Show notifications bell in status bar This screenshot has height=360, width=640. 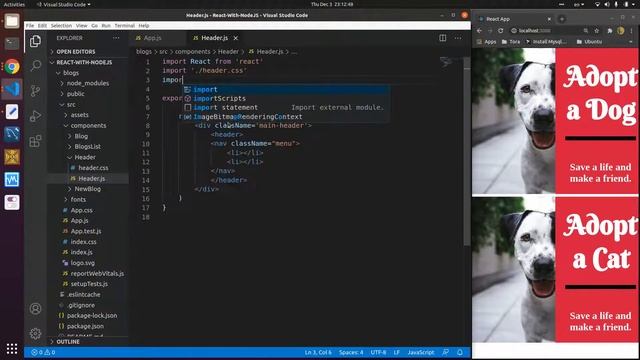(x=460, y=352)
